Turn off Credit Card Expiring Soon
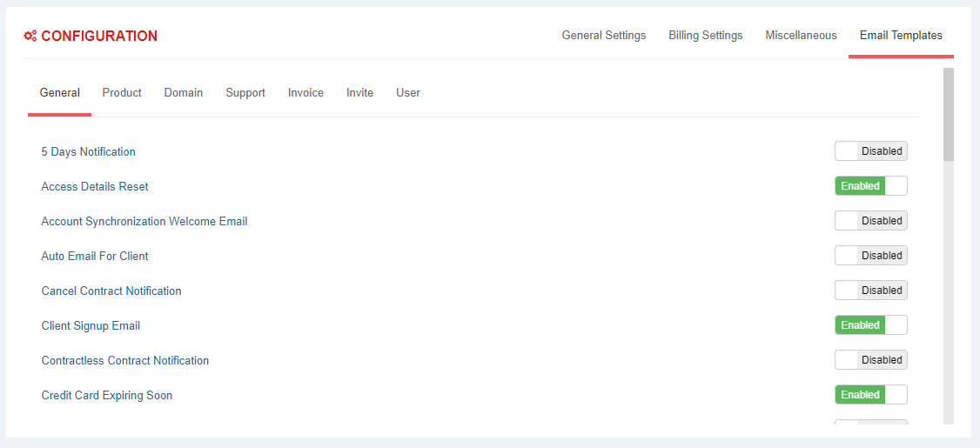The image size is (980, 448). point(871,395)
